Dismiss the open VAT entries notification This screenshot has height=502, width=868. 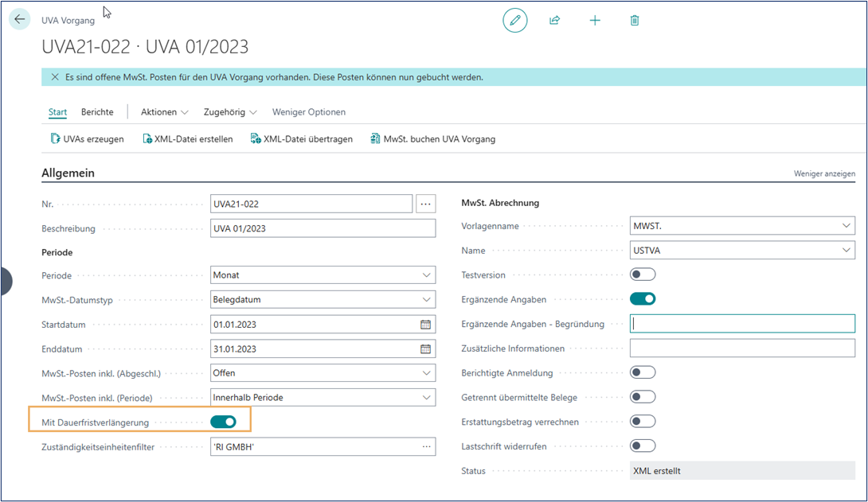(55, 77)
